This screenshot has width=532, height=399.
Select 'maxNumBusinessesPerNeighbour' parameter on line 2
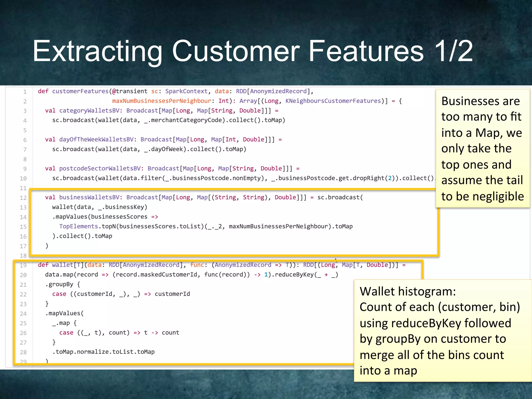click(162, 101)
